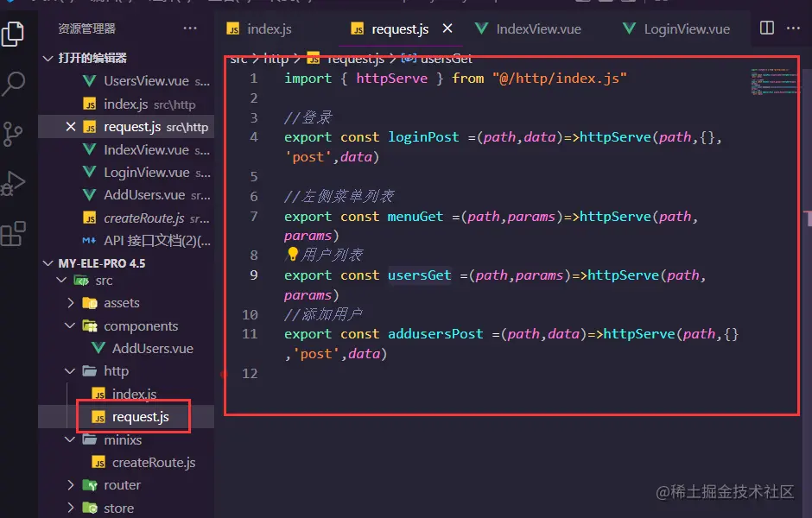Open the Explorer view in activity bar

13,35
